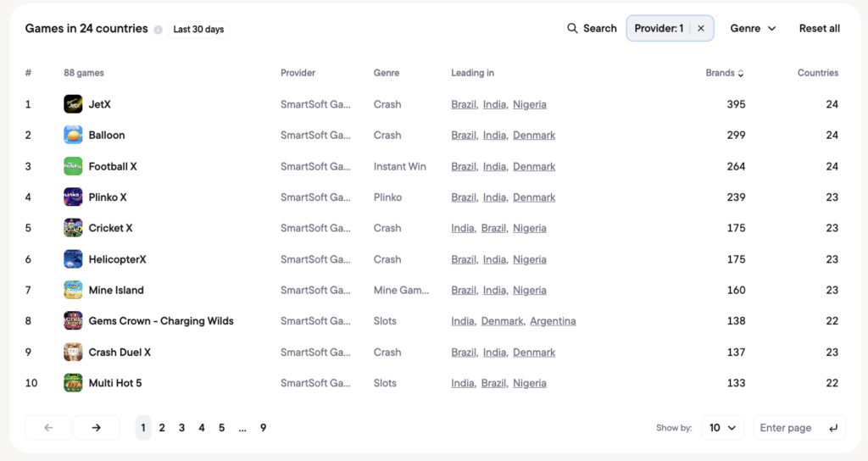
Task: Open the Mine Island game icon
Action: [73, 290]
